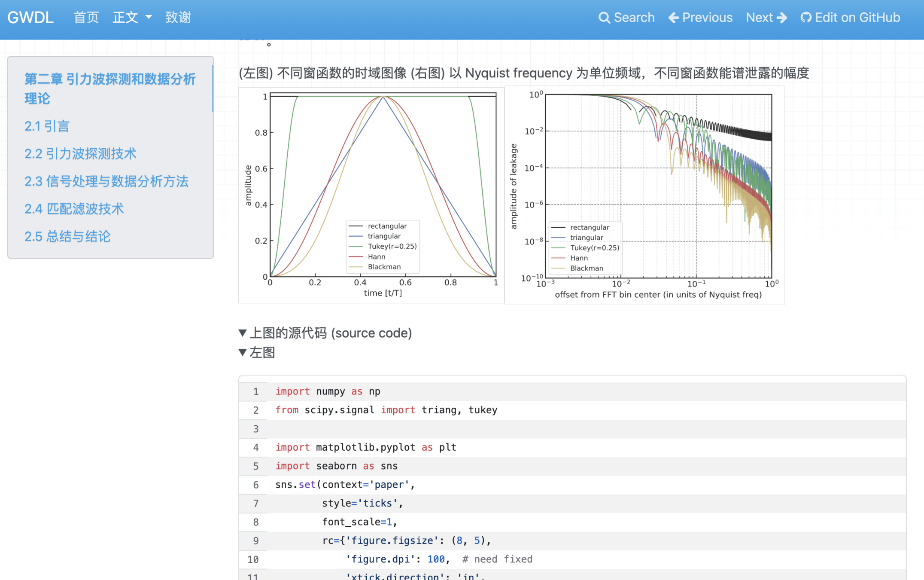Click the GWDL brand logo
This screenshot has width=924, height=580.
coord(30,18)
